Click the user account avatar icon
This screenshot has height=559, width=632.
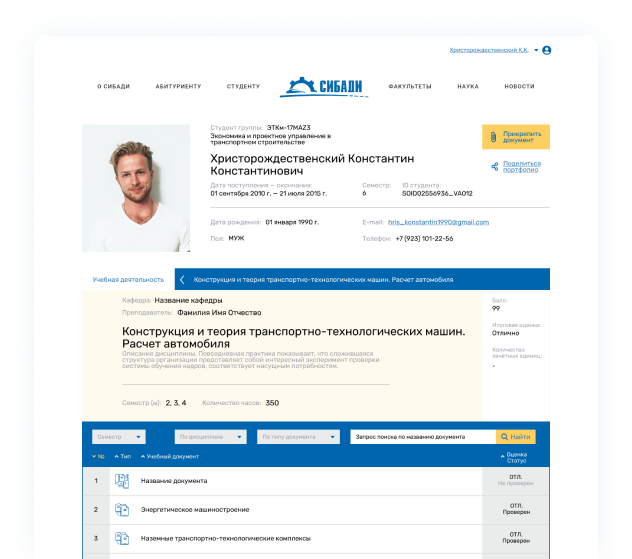(x=546, y=50)
